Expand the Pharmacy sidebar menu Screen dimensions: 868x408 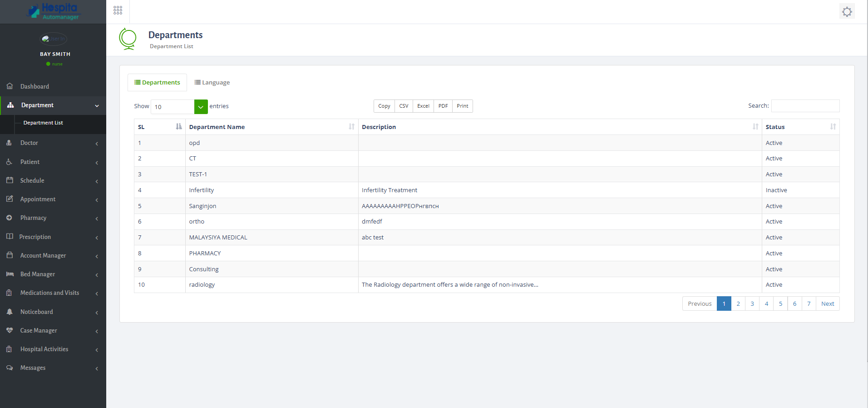(x=97, y=219)
